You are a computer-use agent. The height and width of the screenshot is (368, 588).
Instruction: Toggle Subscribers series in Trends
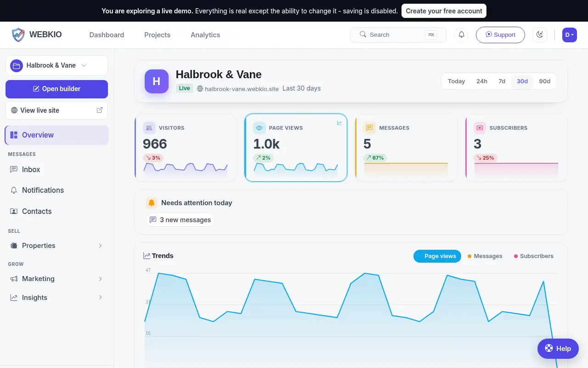point(534,256)
